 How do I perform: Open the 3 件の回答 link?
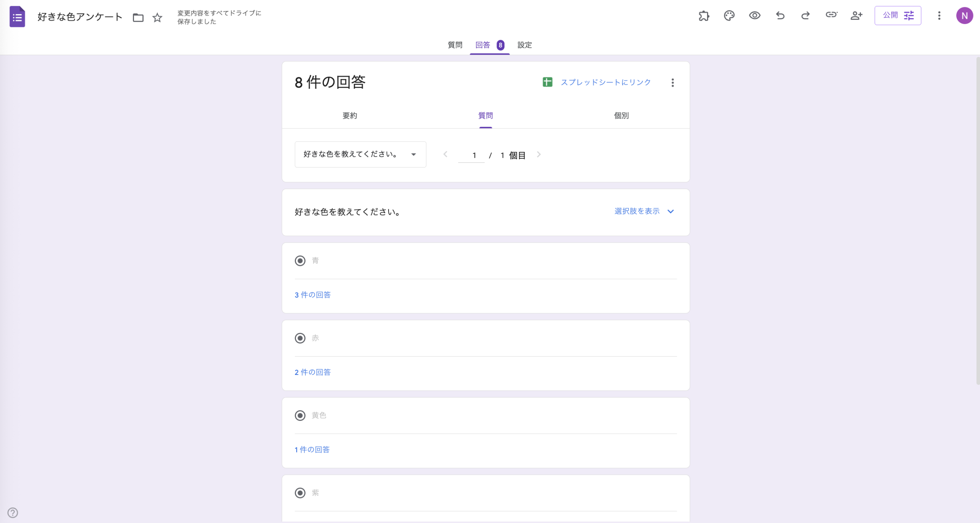[x=312, y=295]
